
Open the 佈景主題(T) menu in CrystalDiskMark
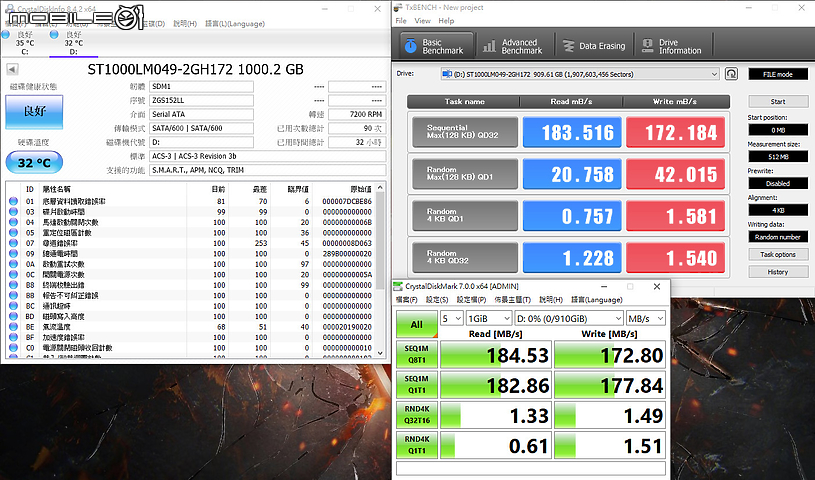(512, 300)
